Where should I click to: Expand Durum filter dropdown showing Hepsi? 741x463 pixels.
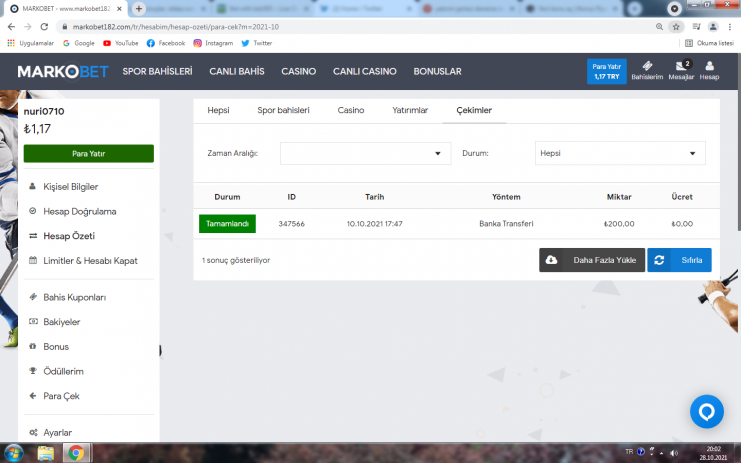point(620,153)
